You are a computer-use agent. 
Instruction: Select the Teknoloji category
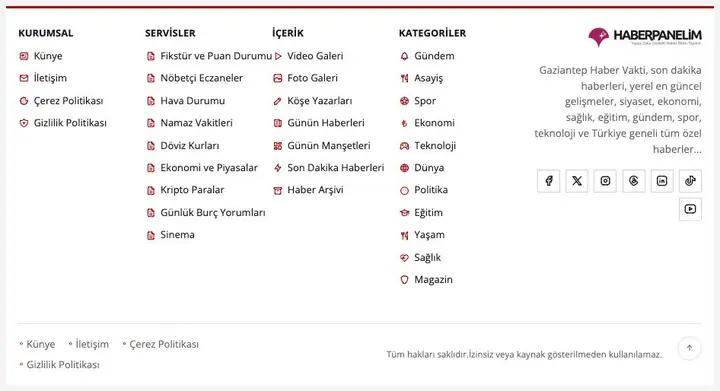pyautogui.click(x=435, y=146)
